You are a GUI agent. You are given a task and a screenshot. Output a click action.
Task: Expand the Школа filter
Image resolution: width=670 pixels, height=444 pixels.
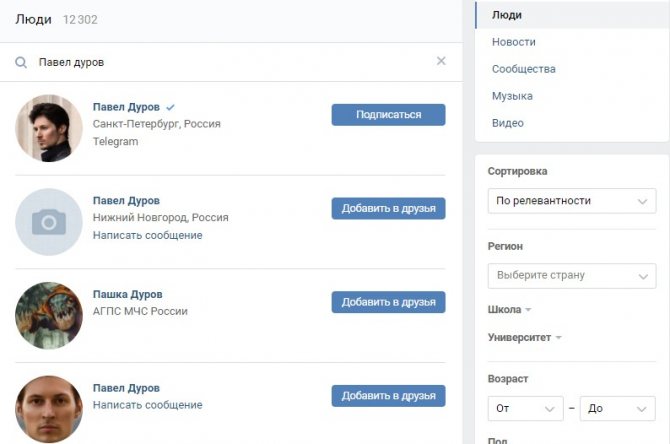509,309
